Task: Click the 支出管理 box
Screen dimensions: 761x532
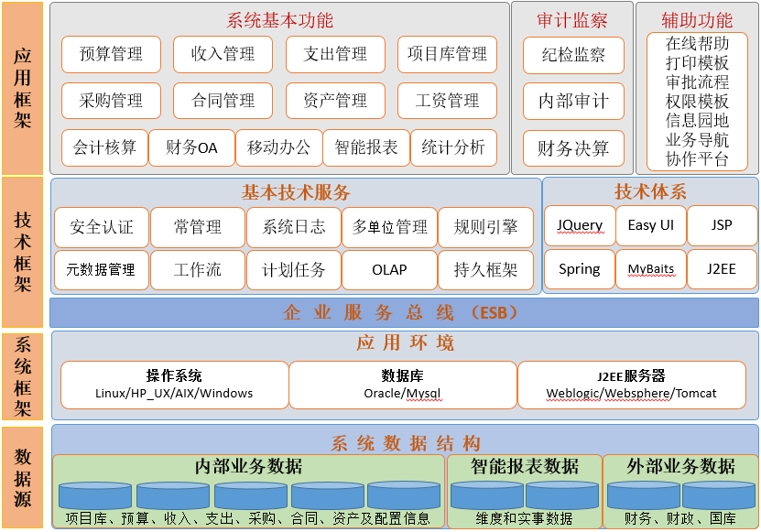Action: (x=335, y=54)
